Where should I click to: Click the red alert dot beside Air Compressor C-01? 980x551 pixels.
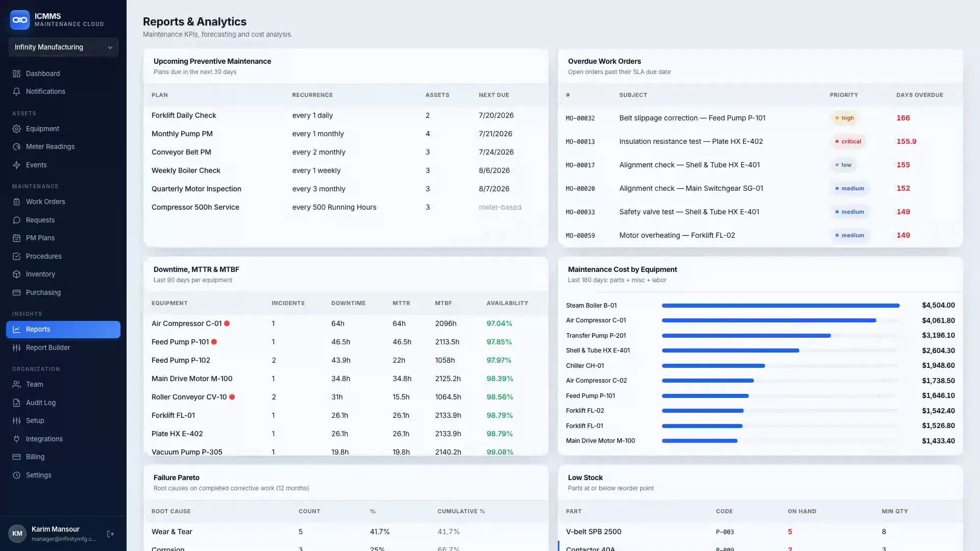tap(227, 323)
